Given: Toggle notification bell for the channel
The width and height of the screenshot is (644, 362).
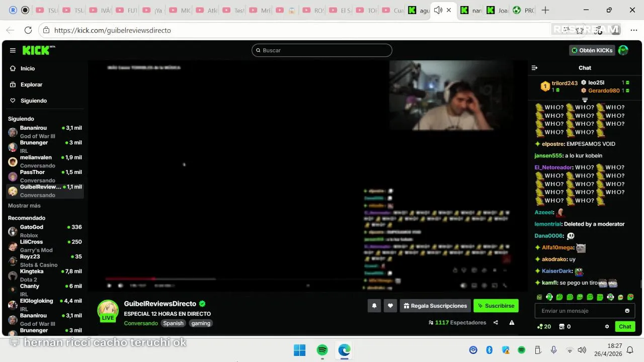Looking at the screenshot, I should pyautogui.click(x=374, y=306).
